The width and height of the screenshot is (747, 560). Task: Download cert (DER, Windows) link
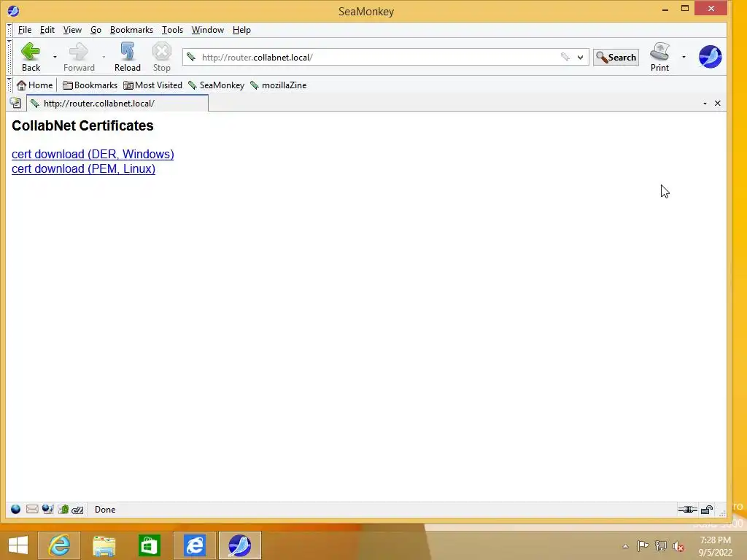point(93,155)
